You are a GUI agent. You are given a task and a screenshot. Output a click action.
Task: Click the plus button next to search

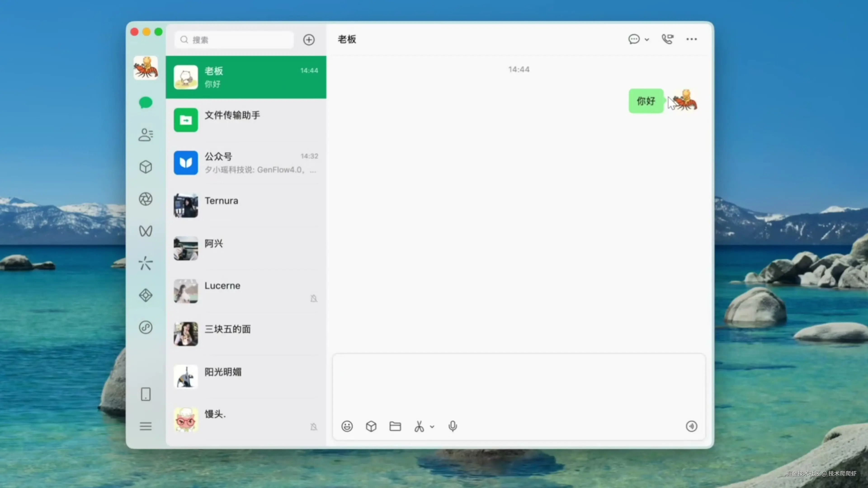pyautogui.click(x=309, y=40)
